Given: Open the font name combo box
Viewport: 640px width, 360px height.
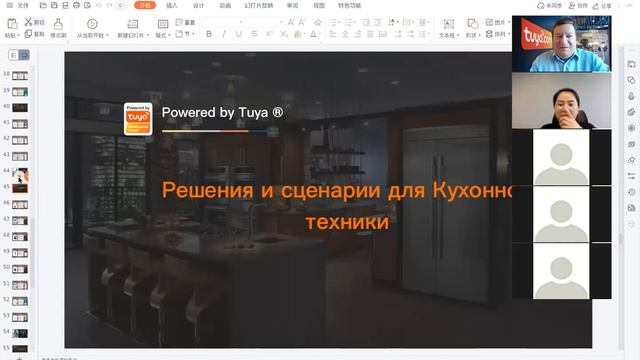Looking at the screenshot, I should 223,22.
